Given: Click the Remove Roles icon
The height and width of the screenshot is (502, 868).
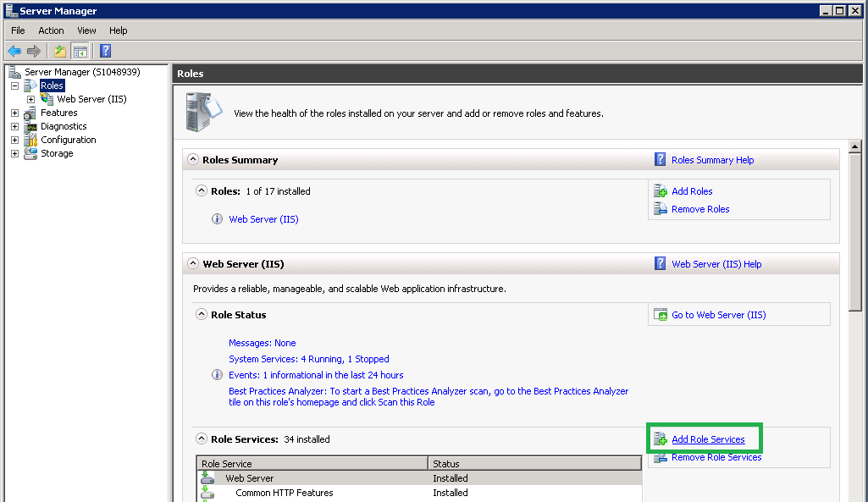Looking at the screenshot, I should pyautogui.click(x=661, y=208).
